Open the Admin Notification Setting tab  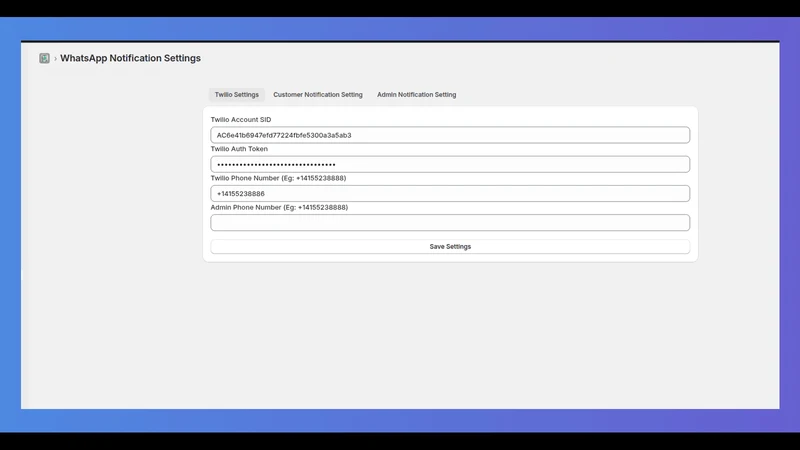tap(416, 94)
